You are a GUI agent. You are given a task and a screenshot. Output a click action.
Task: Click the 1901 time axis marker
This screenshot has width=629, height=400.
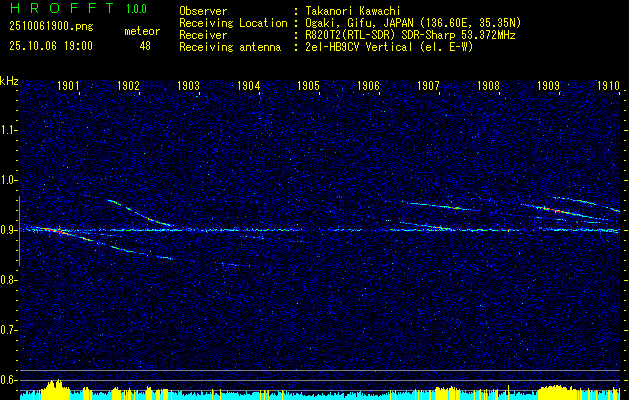[x=68, y=85]
